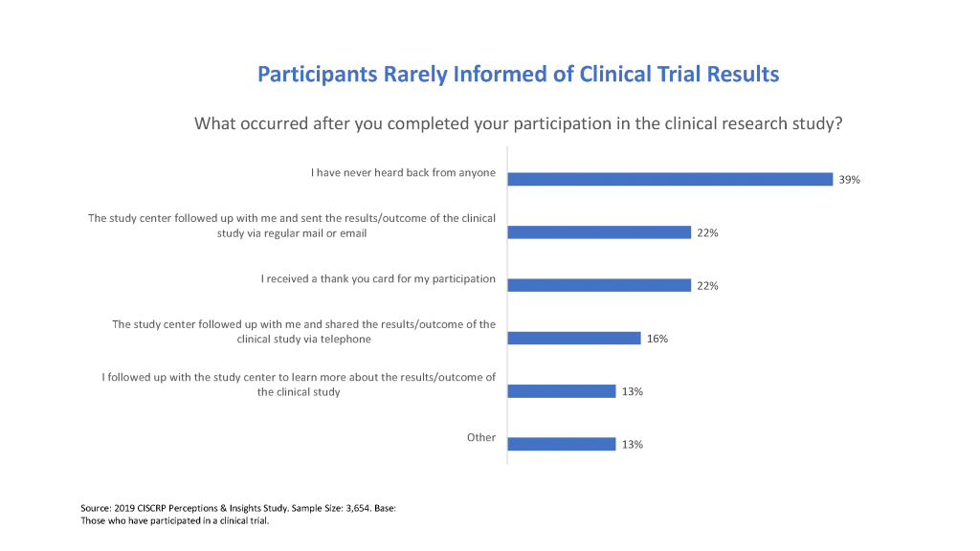Click the slide title about clinical trial results
980x551 pixels.
(x=518, y=74)
